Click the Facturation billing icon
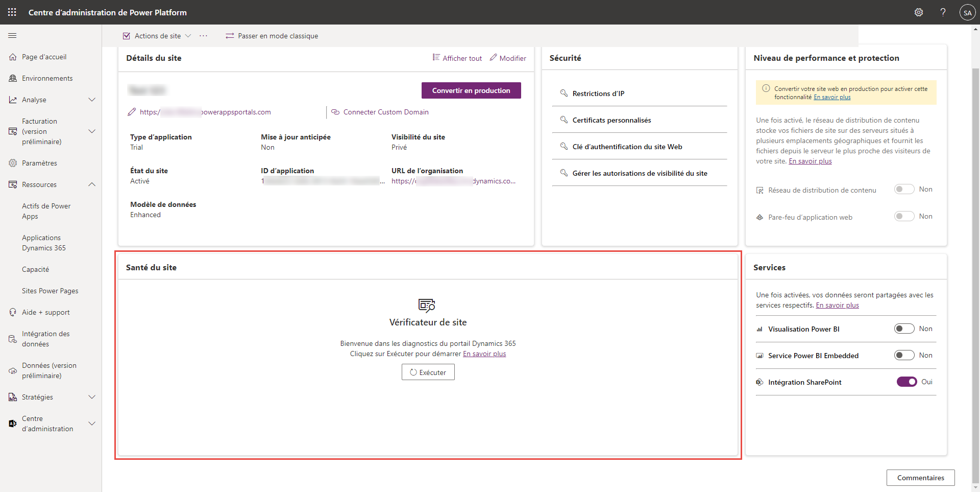Screen dimensions: 980x492 (x=13, y=132)
